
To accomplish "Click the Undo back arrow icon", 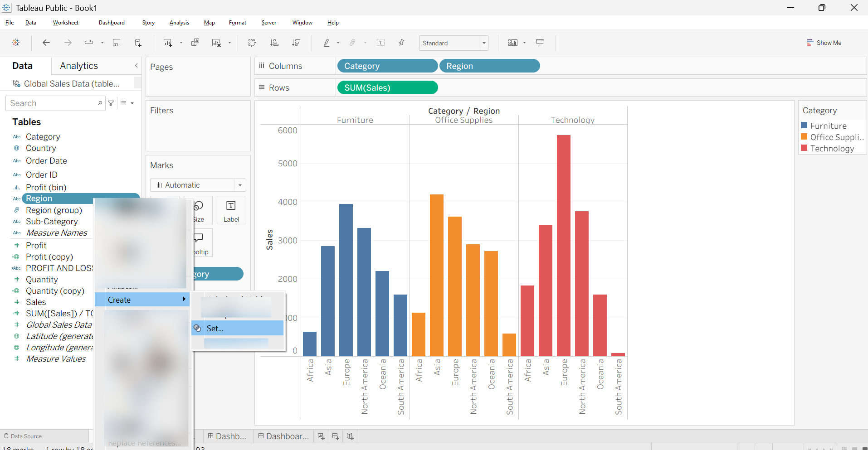I will click(x=46, y=43).
